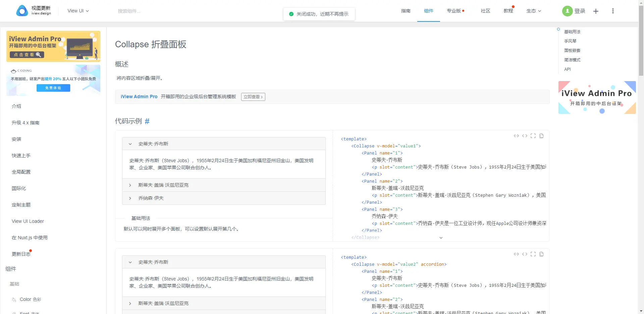Open 教程 in the top navigation
Viewport: 644px width, 314px height.
tap(508, 11)
